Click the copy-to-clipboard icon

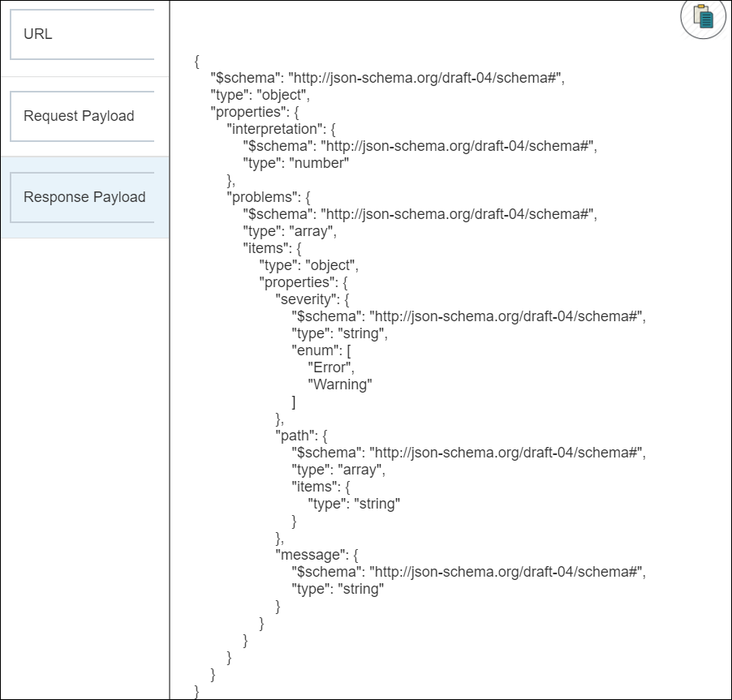click(702, 19)
